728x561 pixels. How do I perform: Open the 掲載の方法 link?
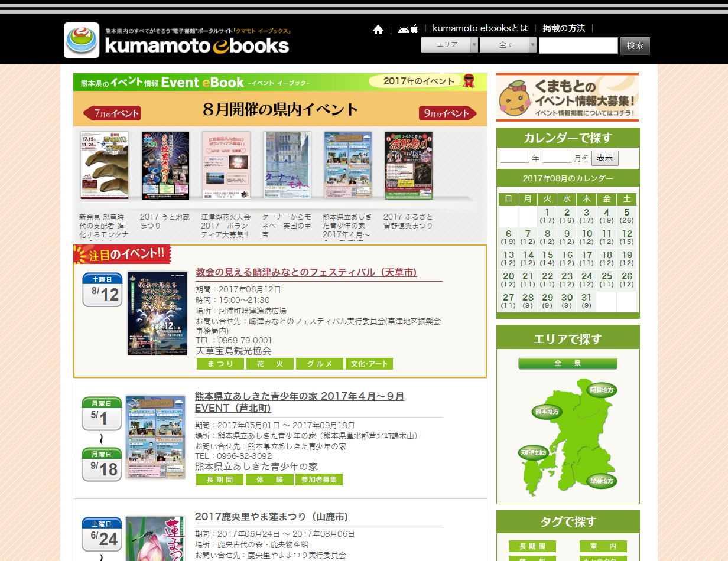(x=564, y=28)
